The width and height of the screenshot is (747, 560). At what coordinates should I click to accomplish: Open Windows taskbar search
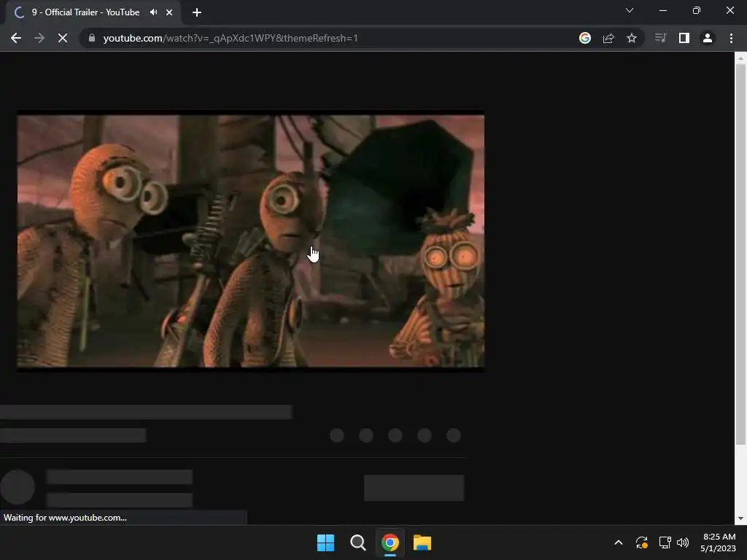click(357, 542)
